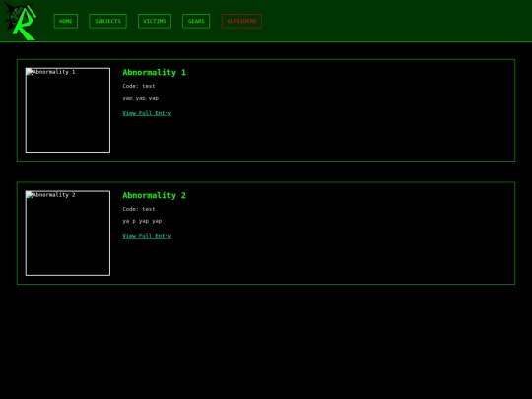
Task: Select the 'Code: test' text under Abnormality 2
Action: (x=139, y=209)
